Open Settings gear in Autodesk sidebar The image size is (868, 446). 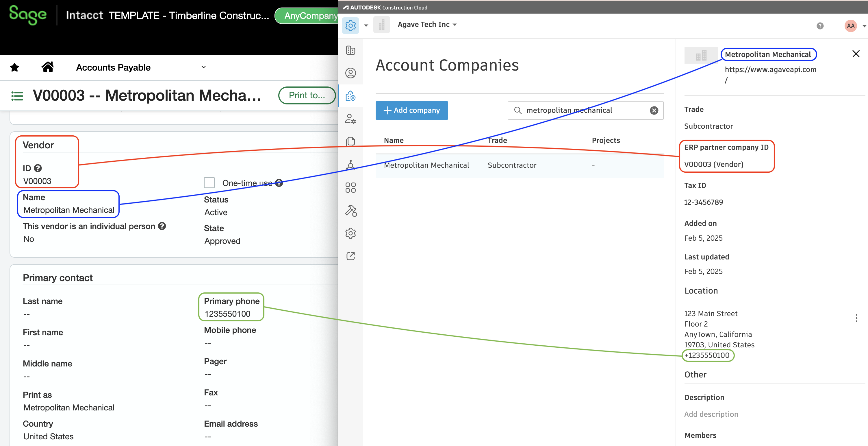point(350,233)
